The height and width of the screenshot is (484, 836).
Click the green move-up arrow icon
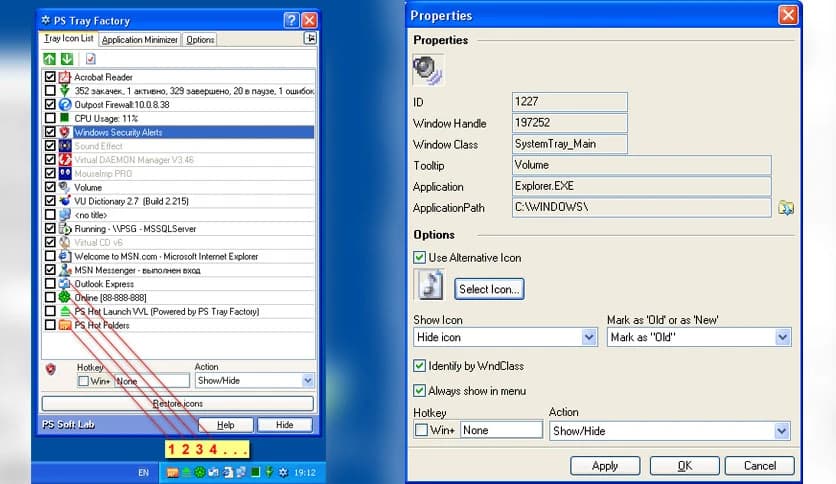[x=49, y=59]
